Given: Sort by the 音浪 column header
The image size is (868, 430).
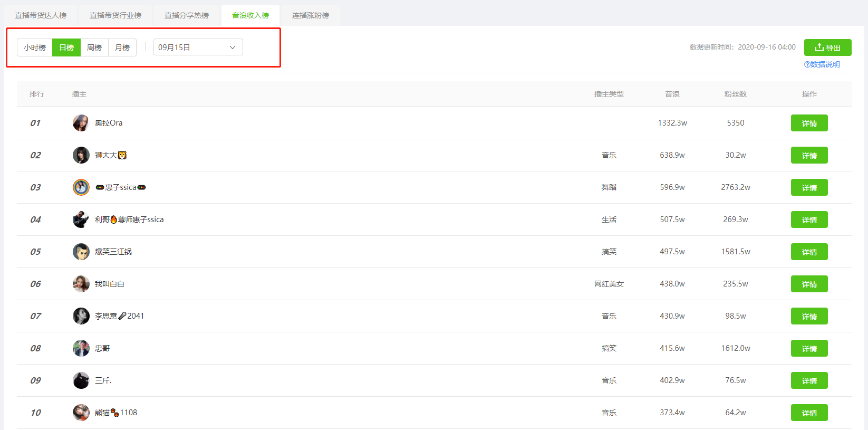Looking at the screenshot, I should click(x=672, y=94).
